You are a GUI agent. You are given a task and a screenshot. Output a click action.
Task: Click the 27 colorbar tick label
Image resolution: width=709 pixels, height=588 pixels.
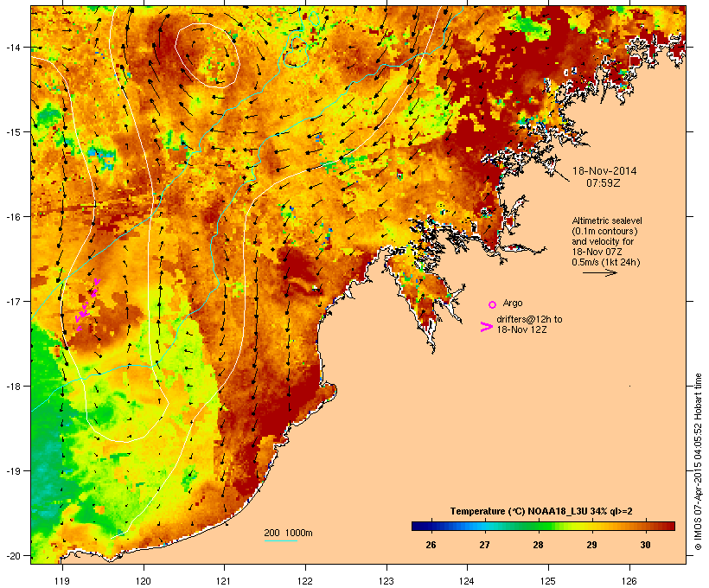pos(484,545)
